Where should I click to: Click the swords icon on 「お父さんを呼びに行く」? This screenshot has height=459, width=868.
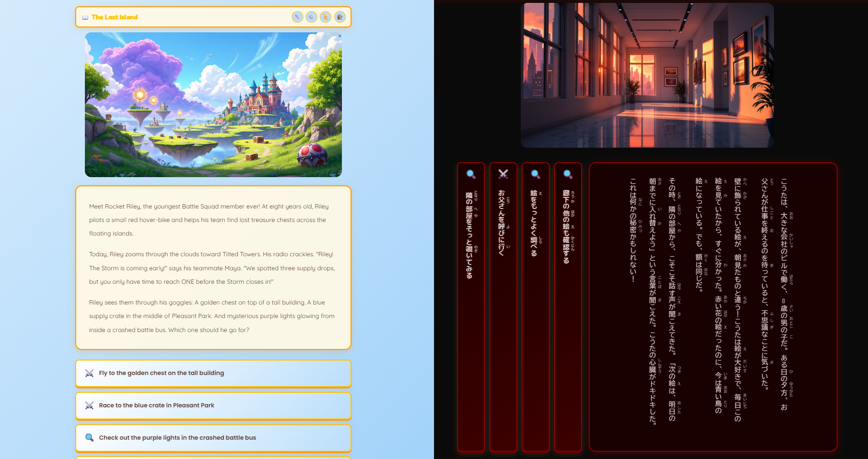[502, 174]
